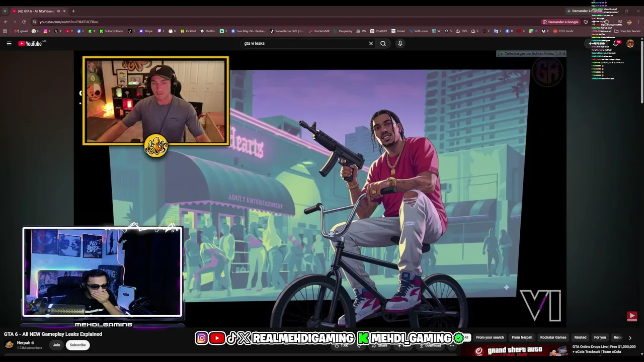Screen dimensions: 644x362
Task: Open the X (Twitter) bookmark
Action: (x=58, y=31)
